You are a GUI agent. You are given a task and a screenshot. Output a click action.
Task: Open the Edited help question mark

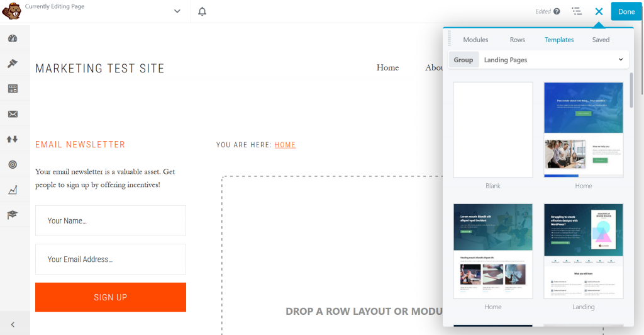557,11
